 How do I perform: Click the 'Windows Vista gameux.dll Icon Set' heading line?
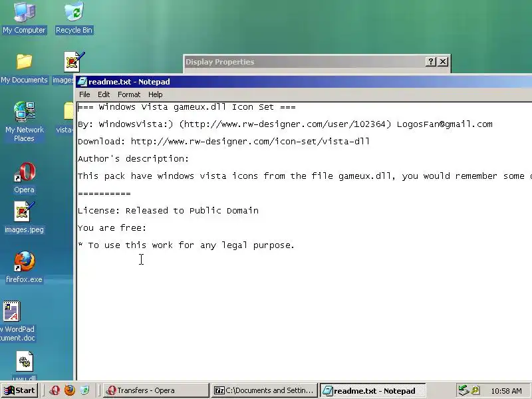pos(187,107)
